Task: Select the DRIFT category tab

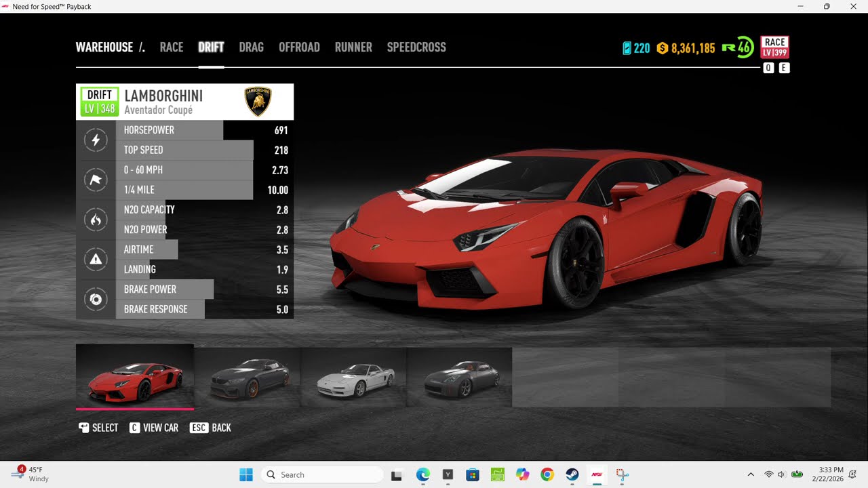Action: tap(211, 47)
